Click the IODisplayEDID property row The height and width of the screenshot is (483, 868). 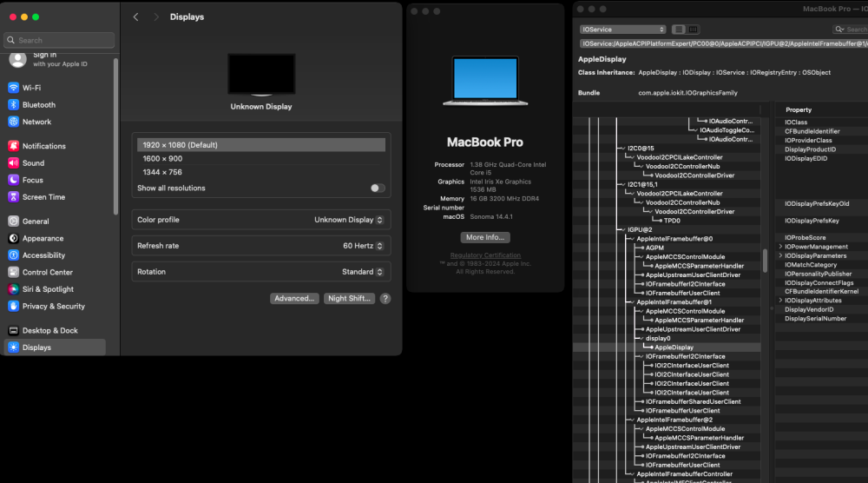[x=821, y=158]
